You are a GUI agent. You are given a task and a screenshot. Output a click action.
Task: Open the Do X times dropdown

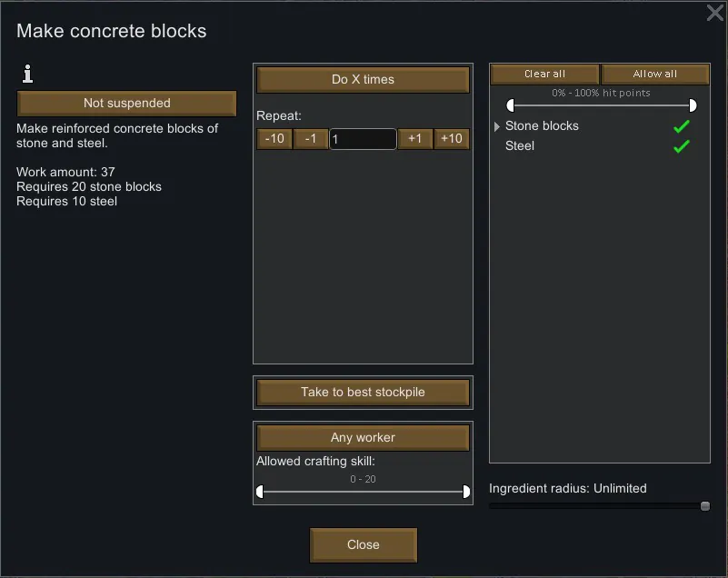(363, 80)
